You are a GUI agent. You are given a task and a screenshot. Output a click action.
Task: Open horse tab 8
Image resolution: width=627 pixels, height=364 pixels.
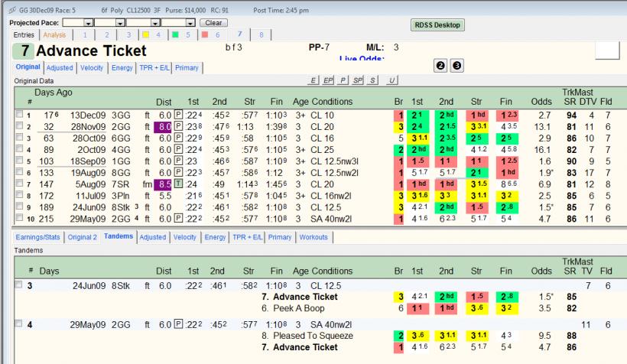261,35
